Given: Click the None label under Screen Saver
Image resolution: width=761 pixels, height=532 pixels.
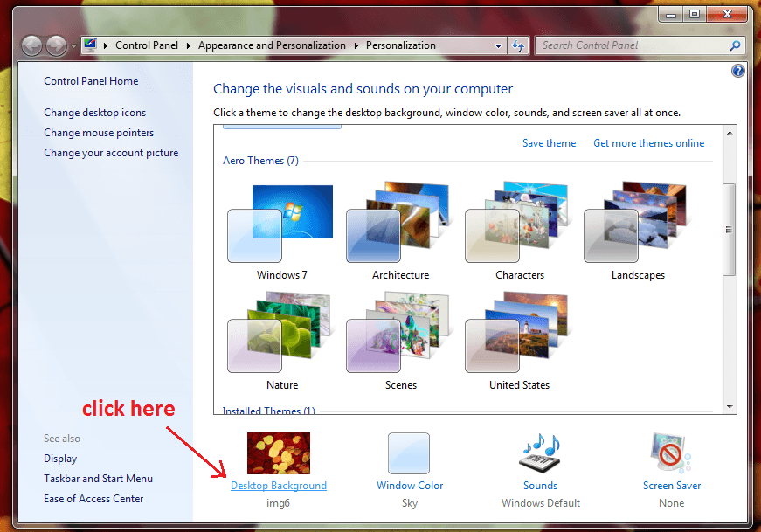Looking at the screenshot, I should point(672,503).
